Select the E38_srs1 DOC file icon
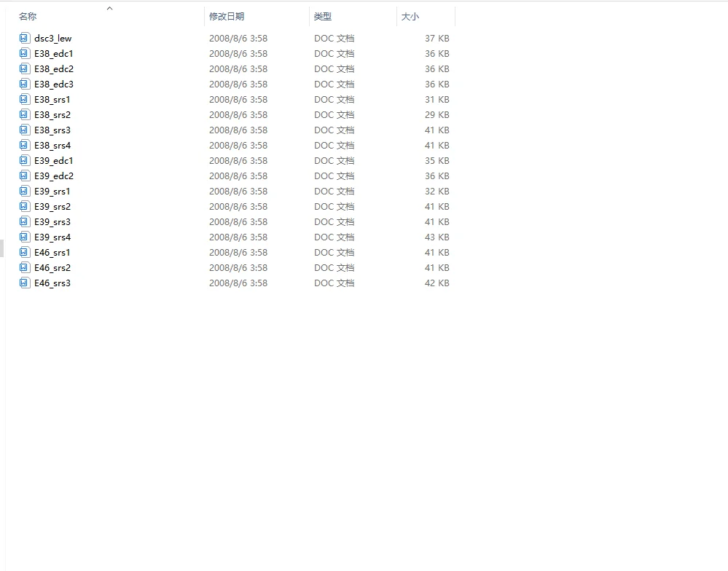The height and width of the screenshot is (571, 728). tap(24, 99)
